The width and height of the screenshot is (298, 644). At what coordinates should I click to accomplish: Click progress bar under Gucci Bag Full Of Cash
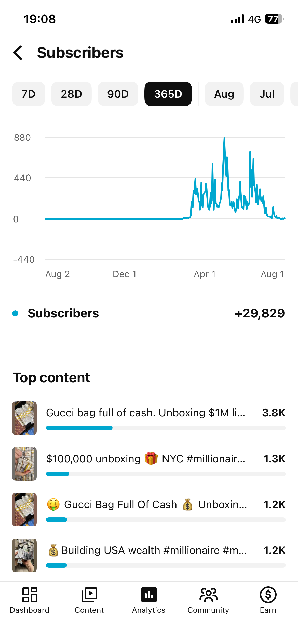[x=166, y=520]
